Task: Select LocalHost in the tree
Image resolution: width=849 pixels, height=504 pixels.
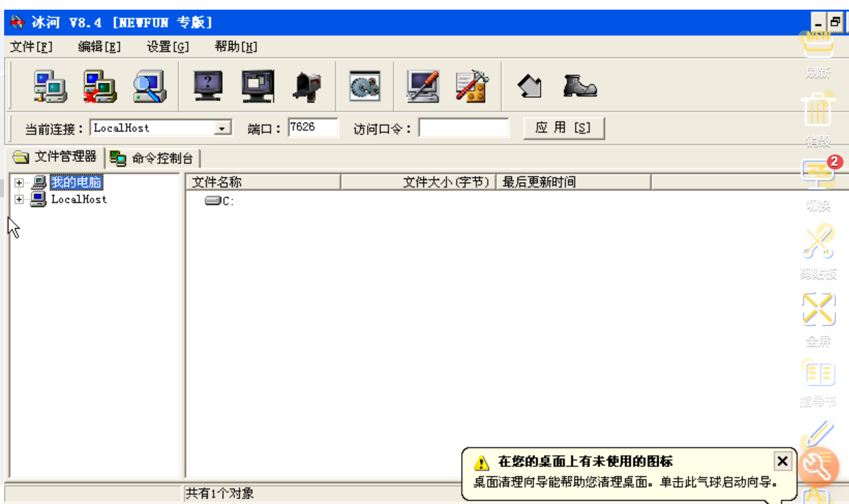Action: point(79,199)
